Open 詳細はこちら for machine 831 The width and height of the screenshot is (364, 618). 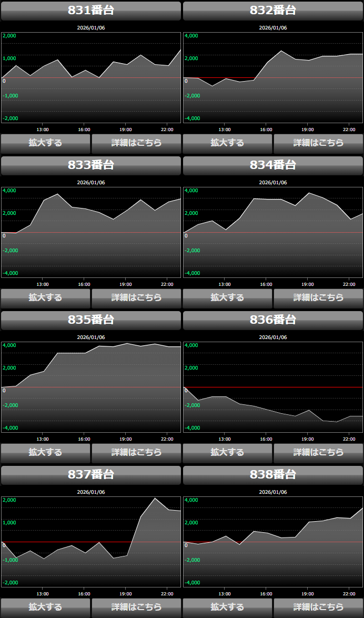(136, 143)
